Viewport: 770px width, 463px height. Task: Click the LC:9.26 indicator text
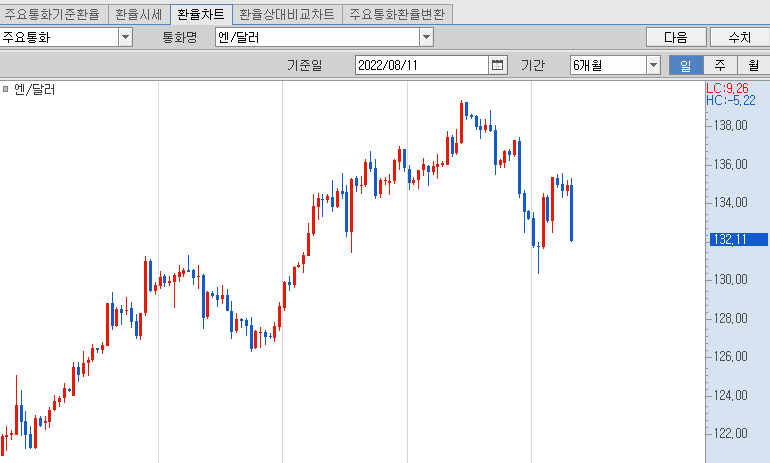pyautogui.click(x=727, y=88)
